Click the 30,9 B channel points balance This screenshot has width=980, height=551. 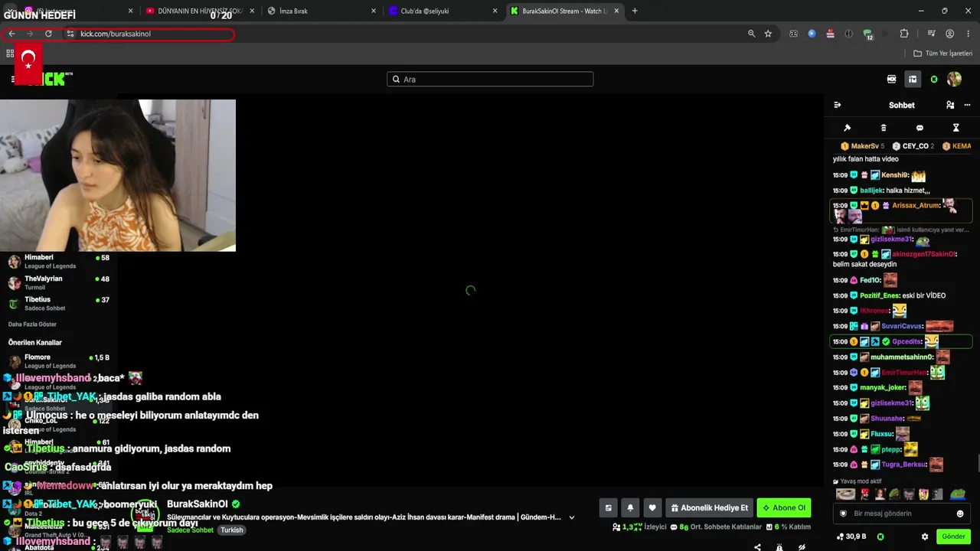point(851,536)
